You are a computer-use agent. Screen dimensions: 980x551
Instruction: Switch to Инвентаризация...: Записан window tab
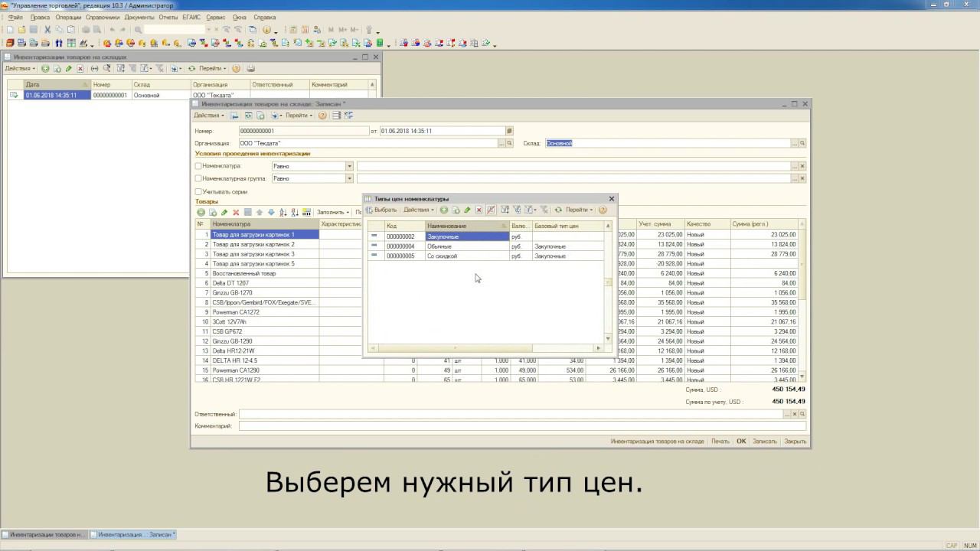(x=134, y=535)
